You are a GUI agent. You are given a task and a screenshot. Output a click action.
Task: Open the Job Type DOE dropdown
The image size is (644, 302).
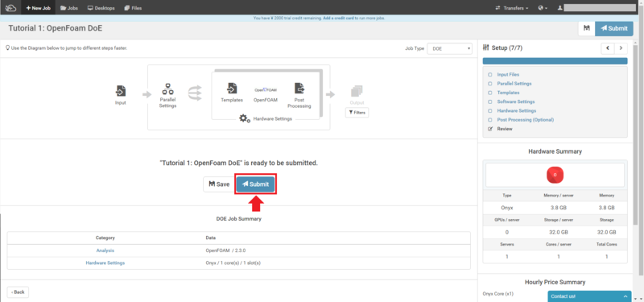(x=450, y=48)
